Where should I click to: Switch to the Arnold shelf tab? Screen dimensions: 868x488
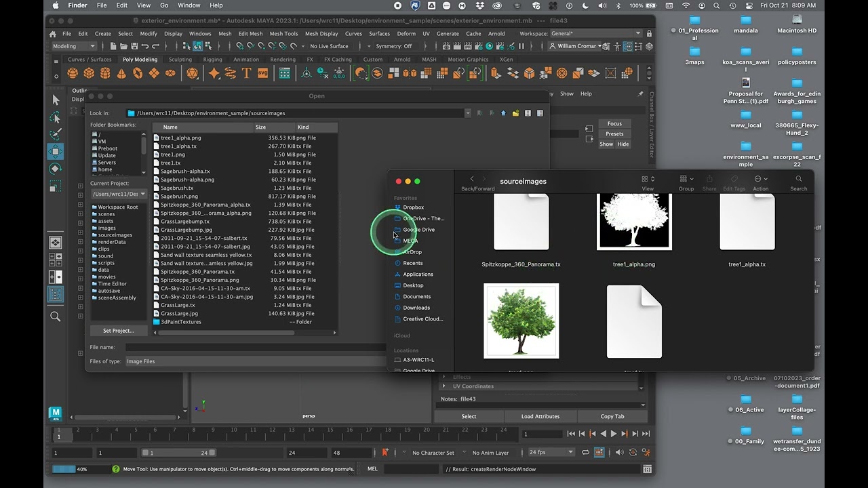(x=402, y=59)
